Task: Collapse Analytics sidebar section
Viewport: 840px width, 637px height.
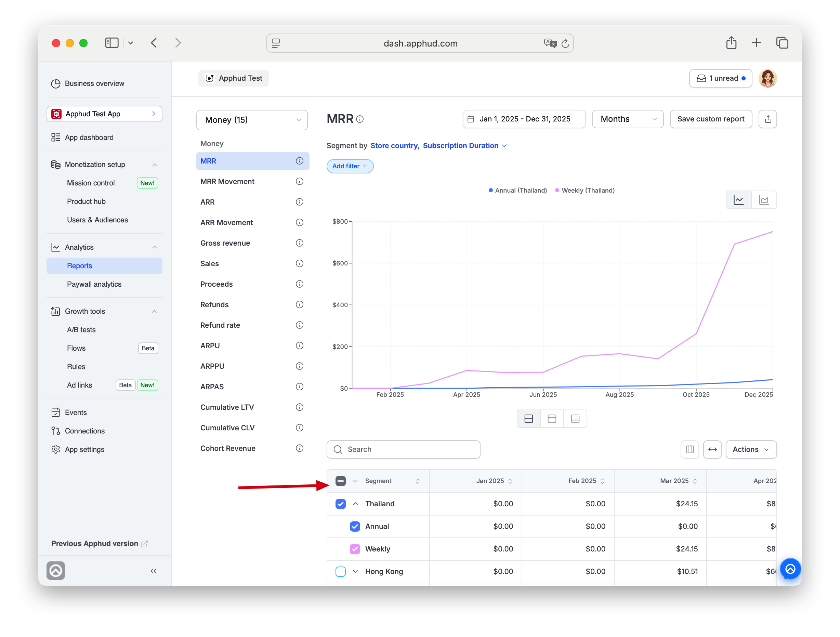Action: (x=155, y=247)
